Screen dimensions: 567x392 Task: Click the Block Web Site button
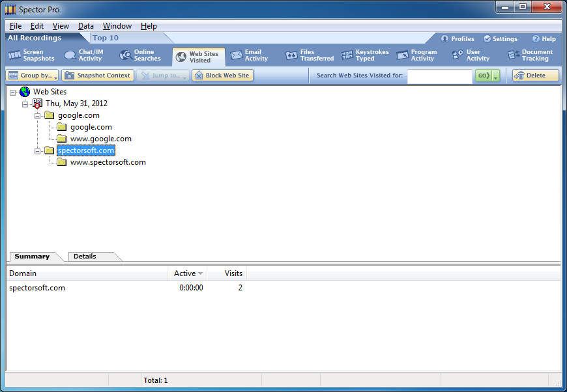[x=222, y=76]
